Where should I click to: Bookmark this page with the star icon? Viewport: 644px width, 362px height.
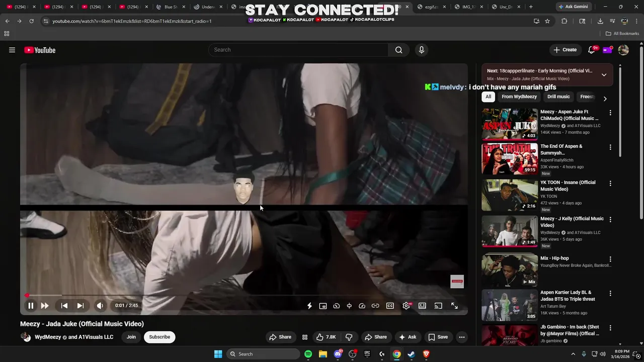[x=547, y=21]
